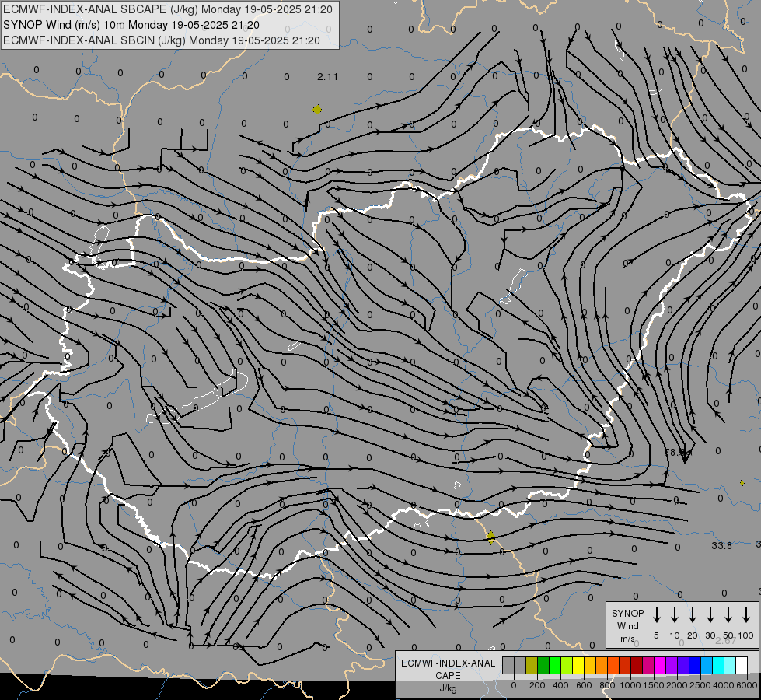Click the 200 tick label on the CAPE scale
This screenshot has height=700, width=761.
pyautogui.click(x=537, y=685)
